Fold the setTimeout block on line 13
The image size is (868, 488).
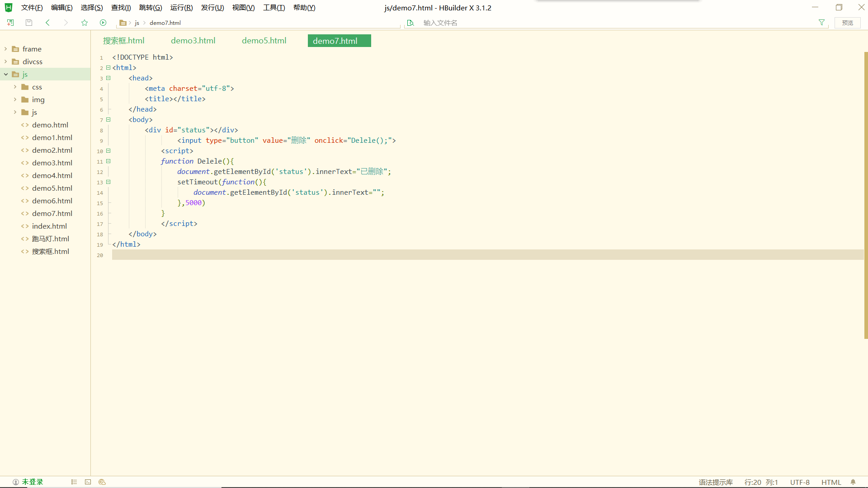point(108,182)
